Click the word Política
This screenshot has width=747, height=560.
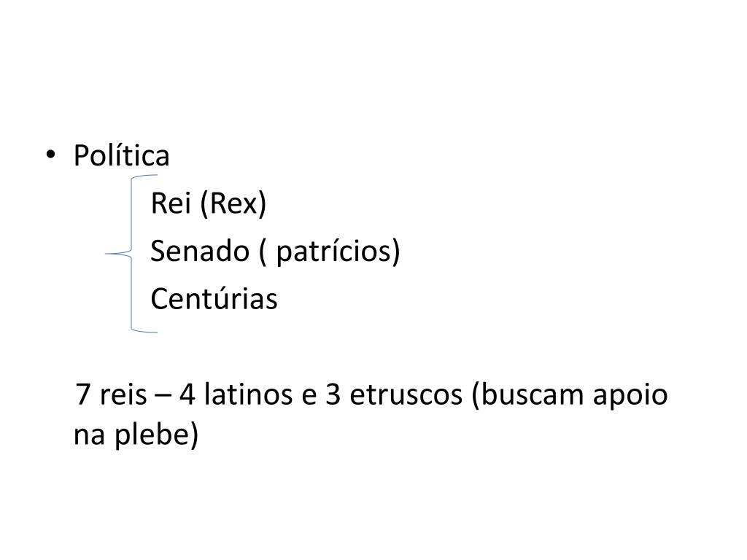[x=121, y=156]
